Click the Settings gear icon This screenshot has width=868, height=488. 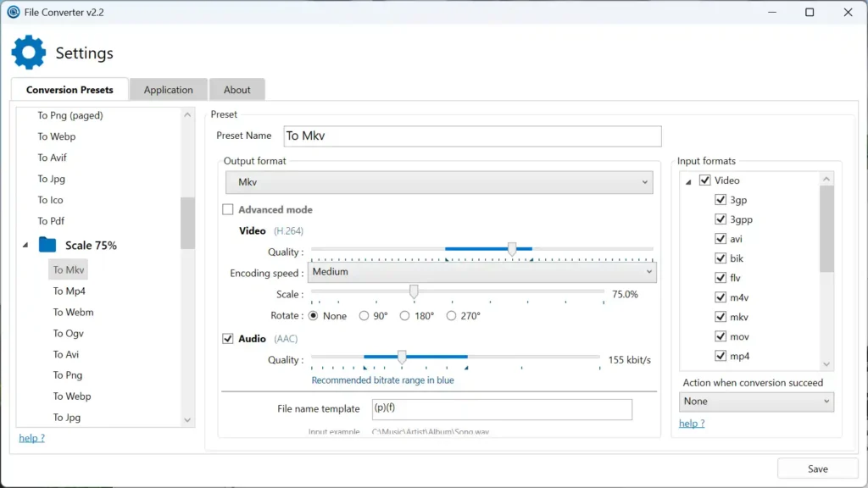click(29, 53)
